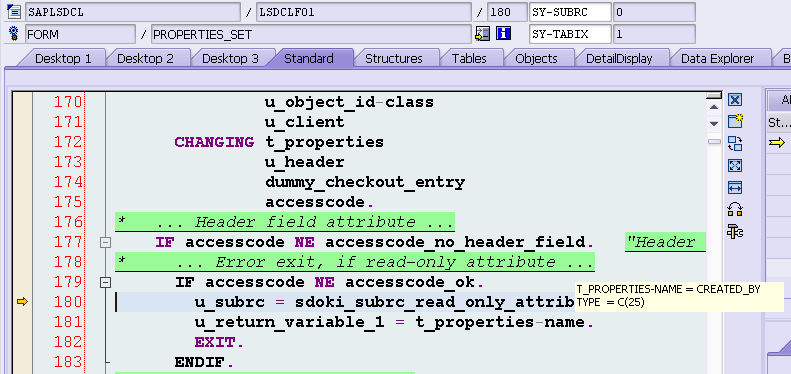Open the Objects tab
This screenshot has height=374, width=791.
point(536,59)
